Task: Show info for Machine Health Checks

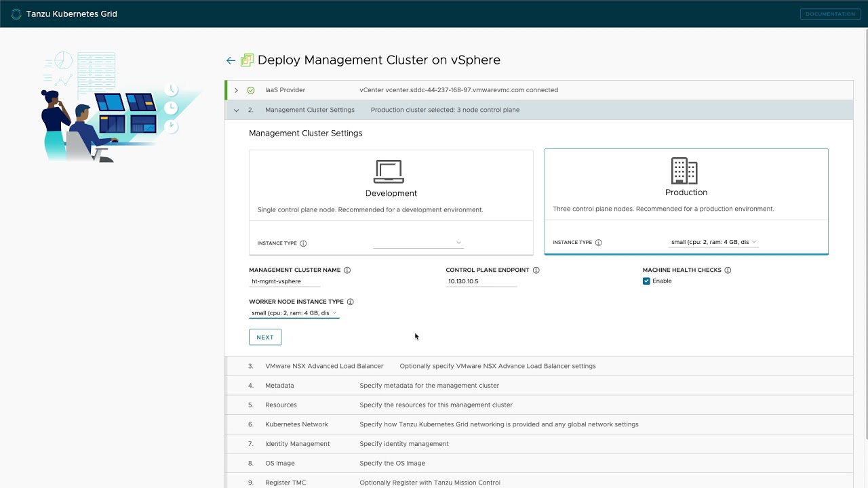Action: [728, 270]
